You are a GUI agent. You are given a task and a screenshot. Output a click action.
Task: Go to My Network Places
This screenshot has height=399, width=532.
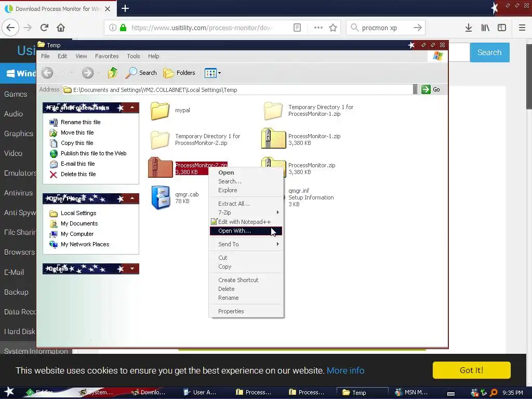79,244
